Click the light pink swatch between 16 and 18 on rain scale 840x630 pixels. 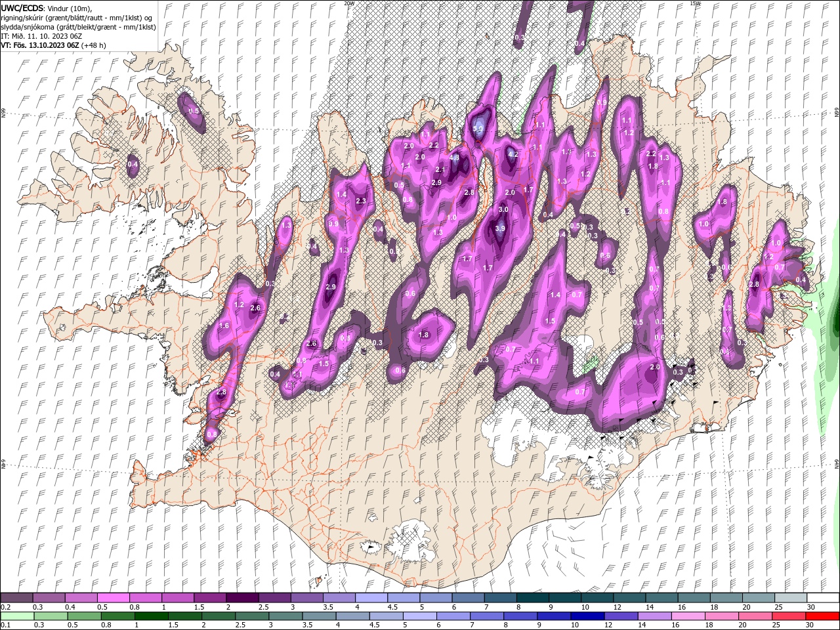(x=687, y=616)
